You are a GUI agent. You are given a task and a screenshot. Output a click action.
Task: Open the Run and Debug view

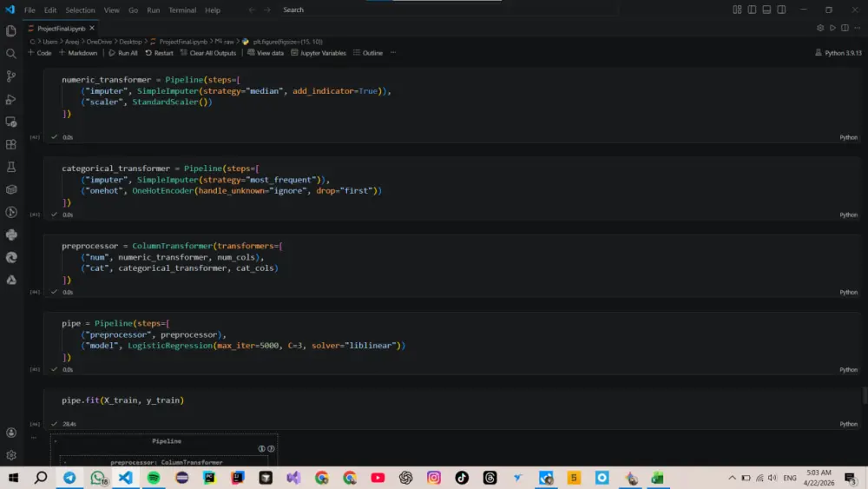pos(11,100)
